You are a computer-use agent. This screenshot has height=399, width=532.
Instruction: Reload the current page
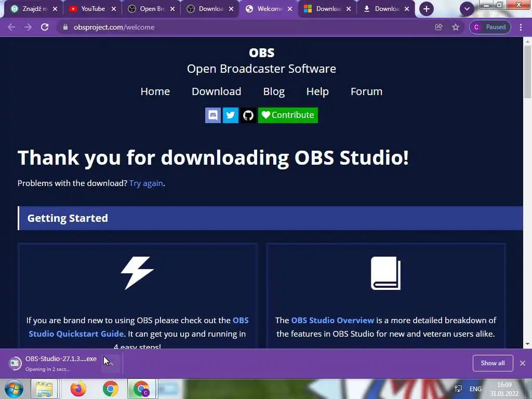tap(45, 27)
